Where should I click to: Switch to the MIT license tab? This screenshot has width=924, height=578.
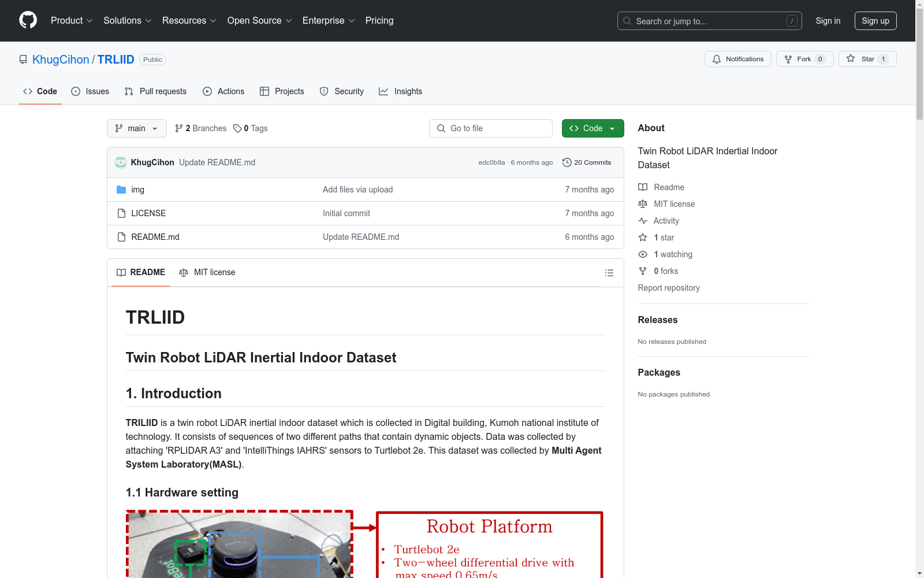click(207, 272)
